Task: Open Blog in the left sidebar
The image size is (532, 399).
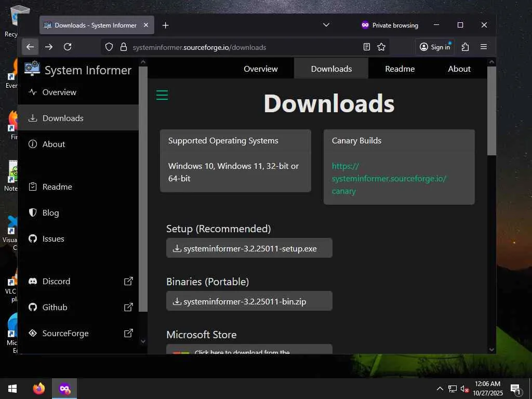Action: coord(78,212)
